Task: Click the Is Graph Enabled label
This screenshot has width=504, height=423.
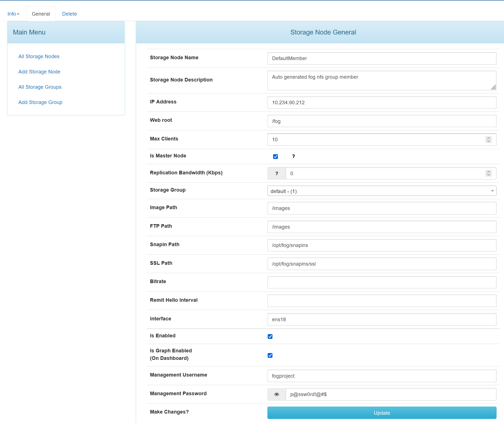Action: point(171,354)
